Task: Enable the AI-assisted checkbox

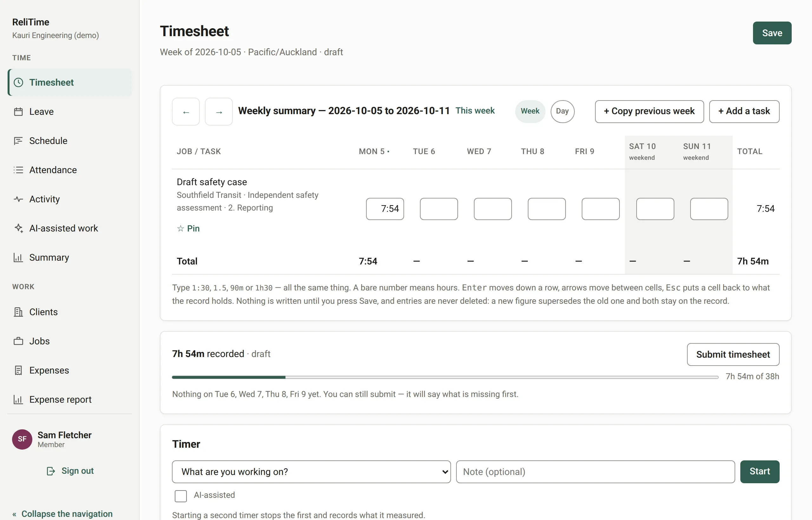Action: (181, 496)
